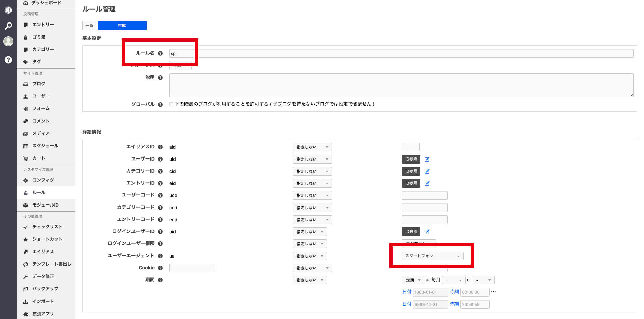Click edit pencil icon beside エントリーID
The height and width of the screenshot is (319, 644).
[427, 183]
